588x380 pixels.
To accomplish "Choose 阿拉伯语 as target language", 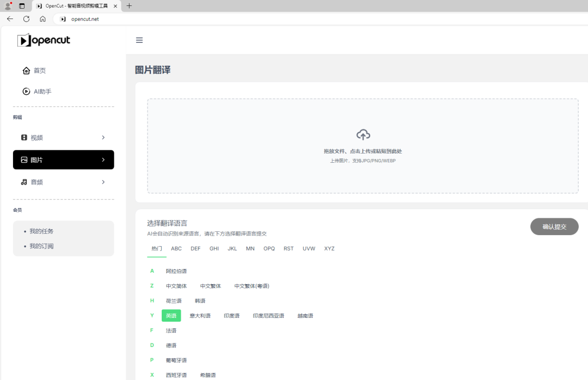I will [175, 271].
